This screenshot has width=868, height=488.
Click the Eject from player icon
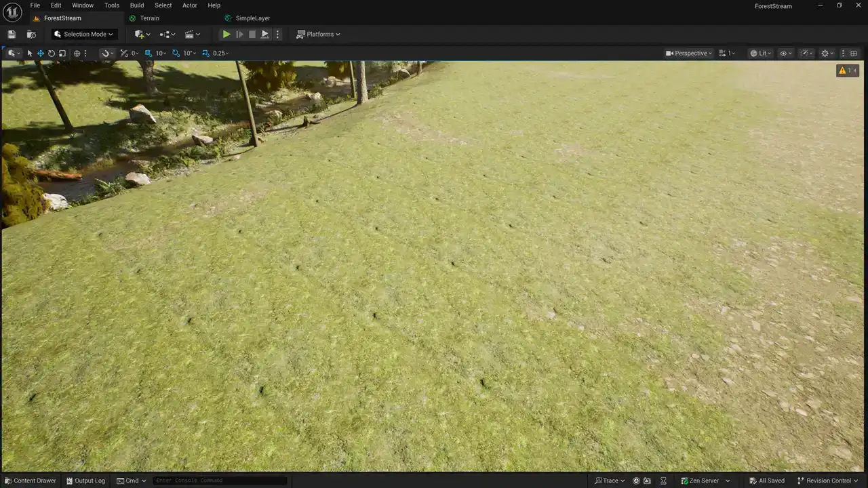(x=264, y=35)
